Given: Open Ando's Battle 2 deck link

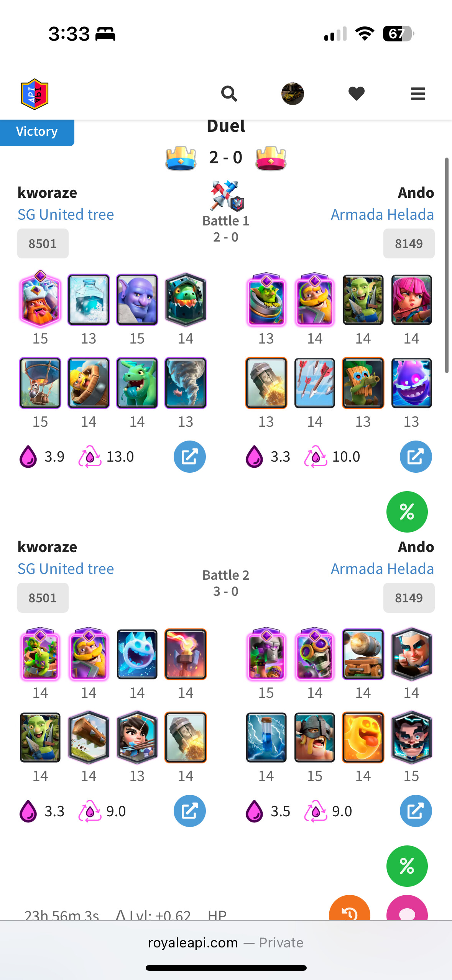Looking at the screenshot, I should pyautogui.click(x=416, y=811).
